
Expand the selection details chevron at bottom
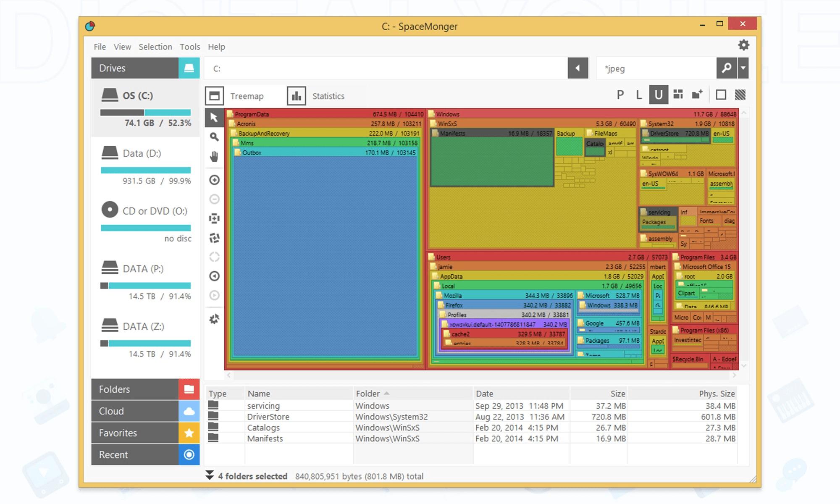210,476
